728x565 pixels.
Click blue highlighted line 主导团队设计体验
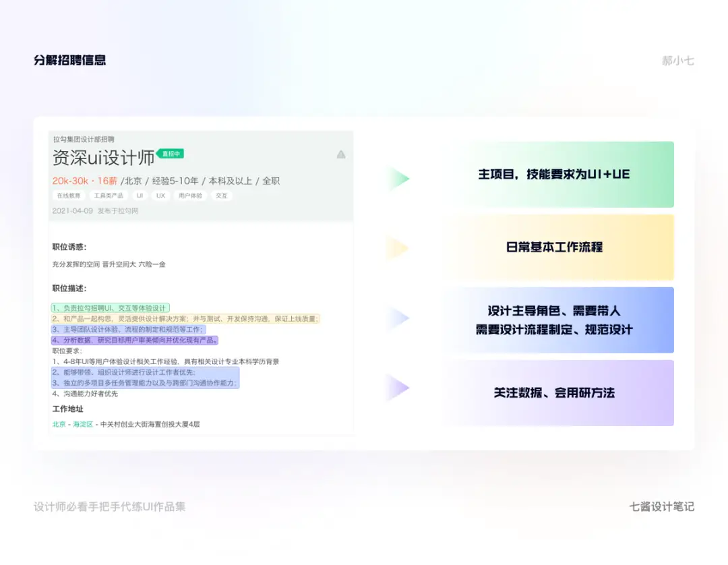(x=129, y=329)
